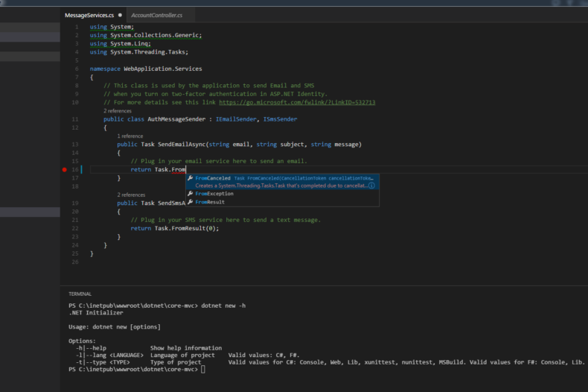588x392 pixels.
Task: Toggle the red breakpoint on line 16
Action: (65, 170)
